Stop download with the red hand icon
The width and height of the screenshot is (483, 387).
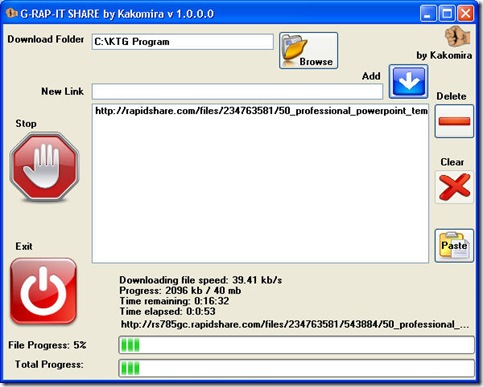point(44,167)
